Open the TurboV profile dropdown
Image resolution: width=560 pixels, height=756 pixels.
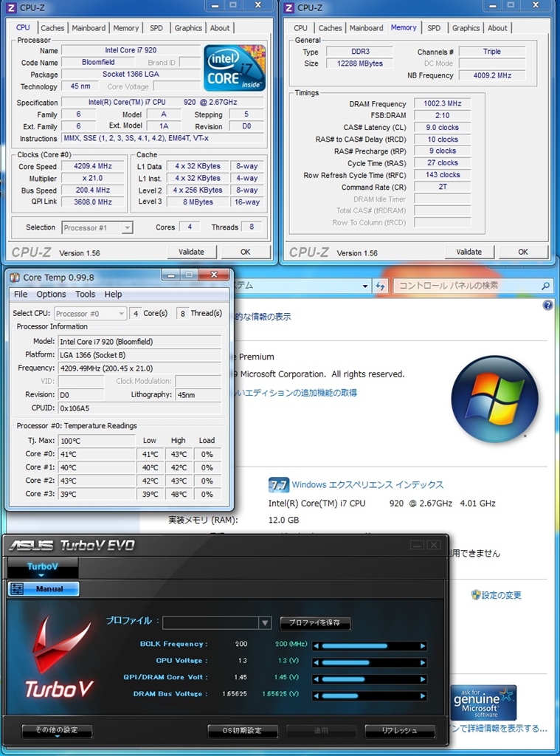coord(264,623)
